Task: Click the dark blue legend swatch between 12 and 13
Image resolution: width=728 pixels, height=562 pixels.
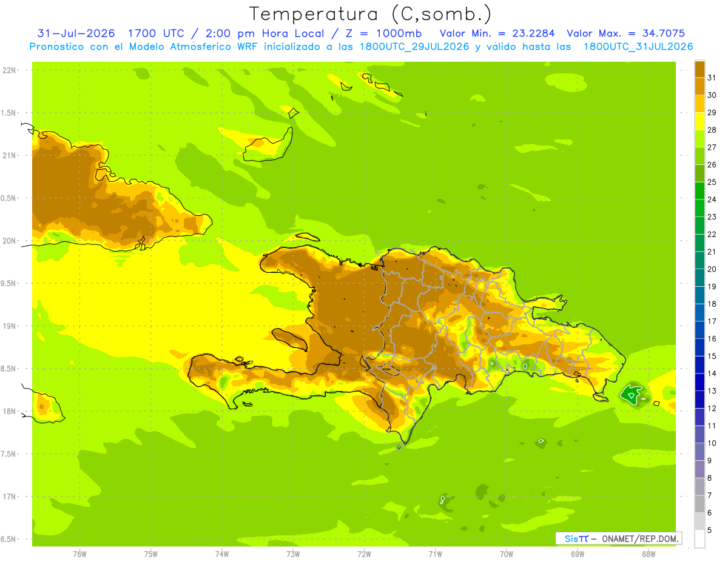Action: (x=699, y=400)
